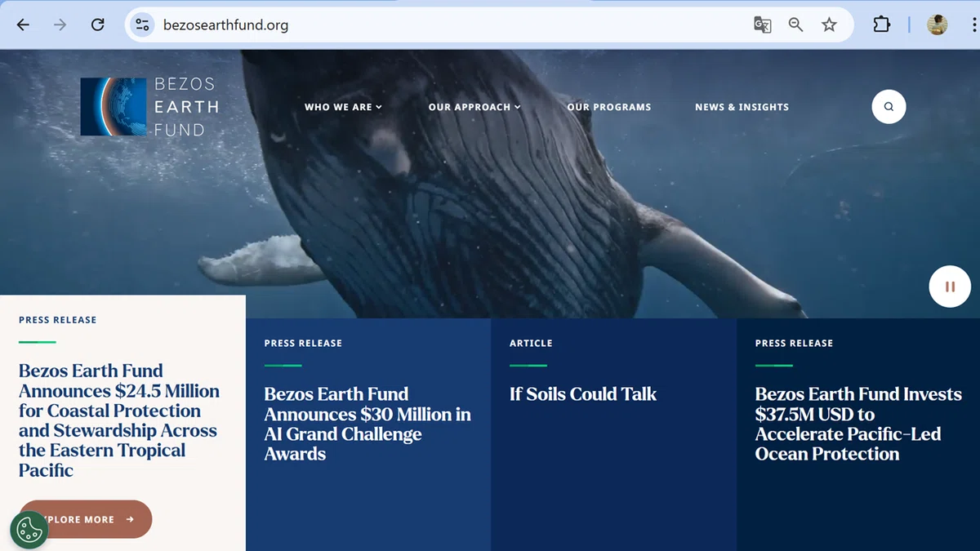This screenshot has height=551, width=980.
Task: Pause the whale background video
Action: tap(950, 287)
